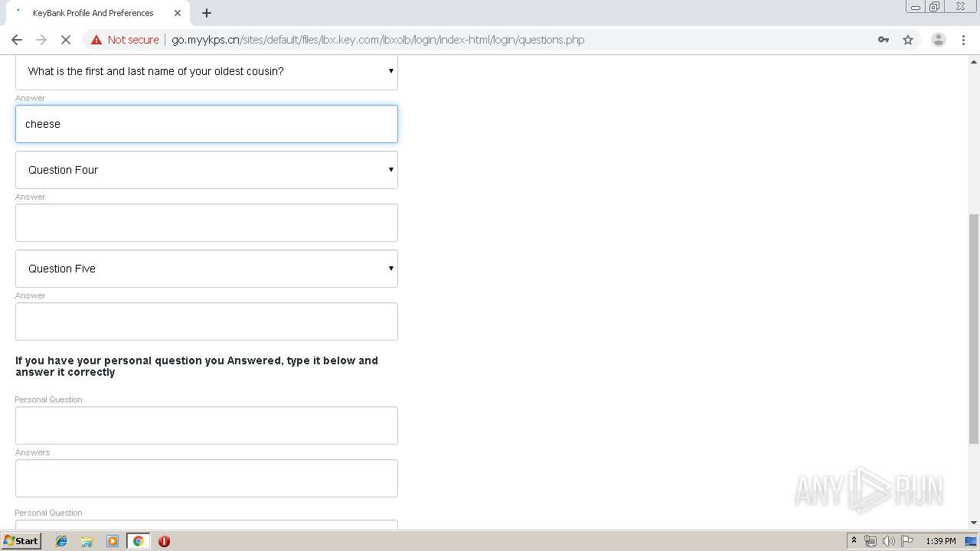Click the Answers field under Personal Question
The height and width of the screenshot is (551, 980).
(x=207, y=478)
